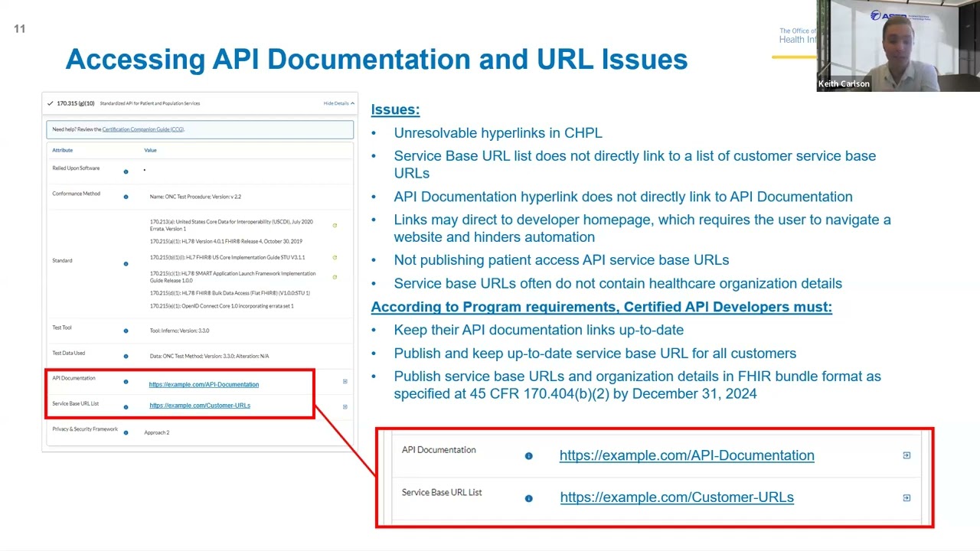Click the info icon beside Conformance Method
Image resolution: width=980 pixels, height=551 pixels.
click(x=126, y=197)
